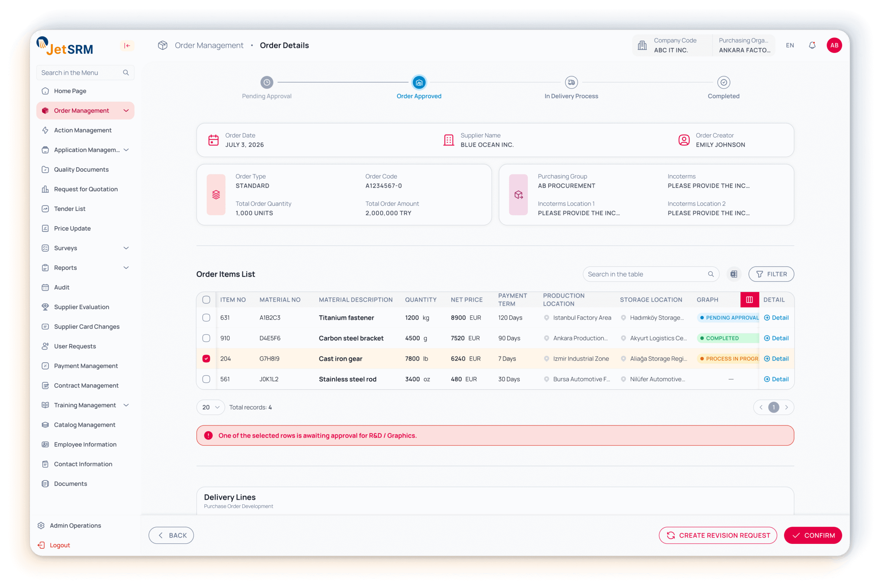Click the In Delivery Process truck icon

pyautogui.click(x=571, y=83)
